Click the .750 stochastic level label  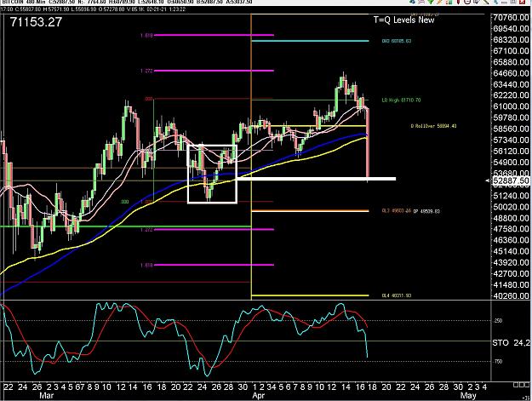pos(498,362)
